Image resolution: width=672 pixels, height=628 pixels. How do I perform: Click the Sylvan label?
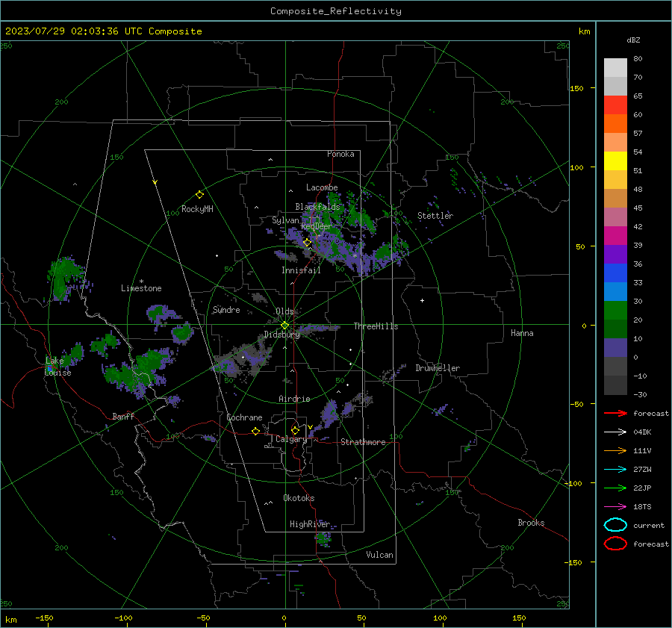click(x=285, y=220)
